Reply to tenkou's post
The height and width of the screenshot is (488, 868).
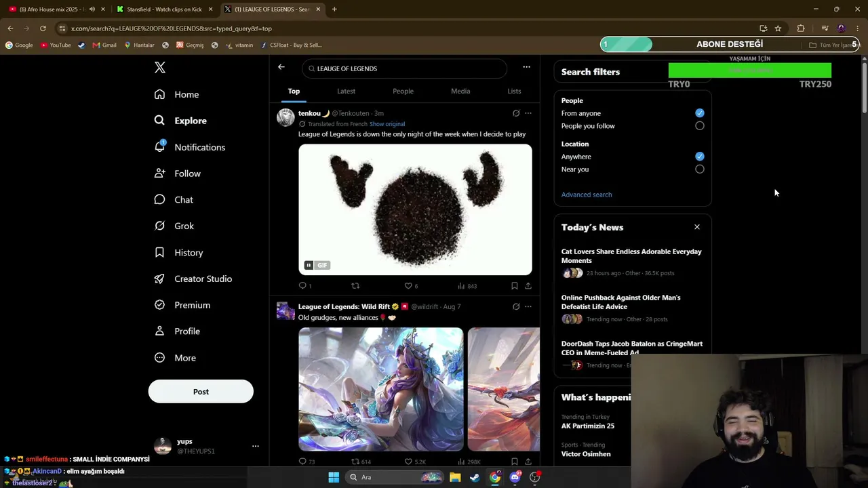[302, 286]
